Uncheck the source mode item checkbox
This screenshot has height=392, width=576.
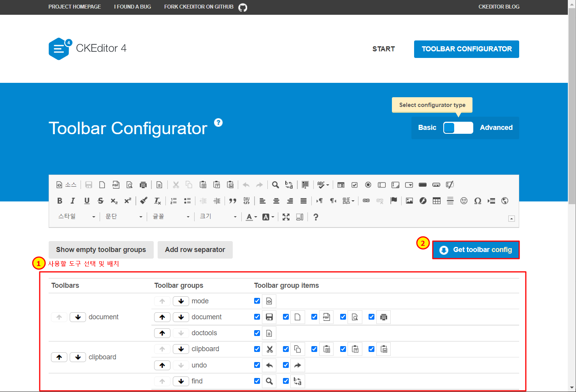click(x=257, y=301)
